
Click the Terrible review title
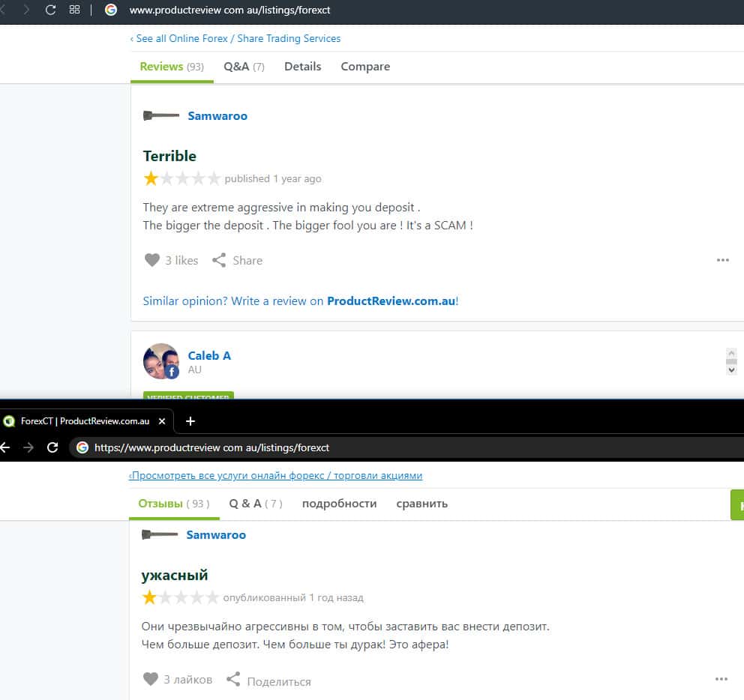(169, 156)
